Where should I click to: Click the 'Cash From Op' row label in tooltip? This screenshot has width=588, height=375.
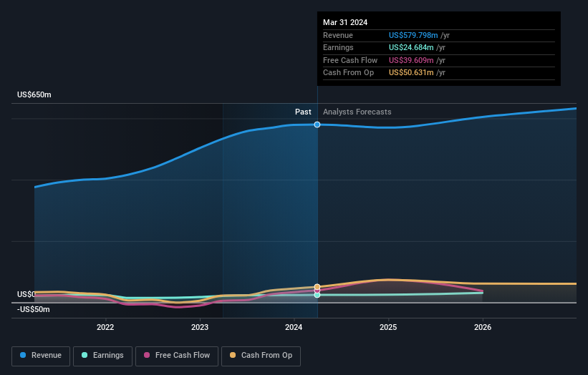(348, 73)
